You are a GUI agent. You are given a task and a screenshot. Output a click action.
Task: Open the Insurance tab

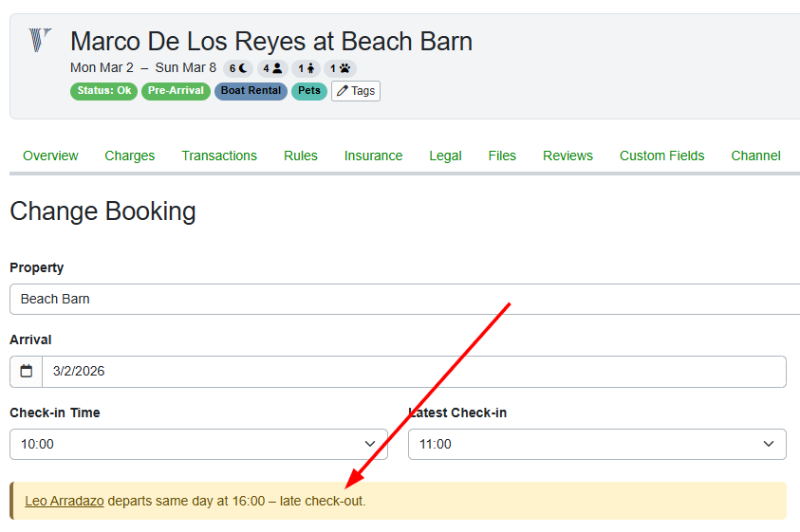[374, 156]
